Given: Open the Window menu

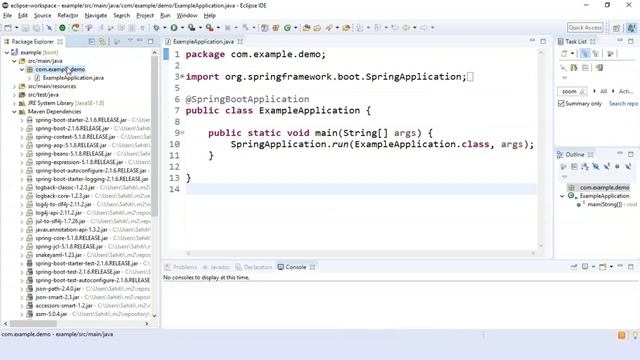Looking at the screenshot, I should [187, 16].
